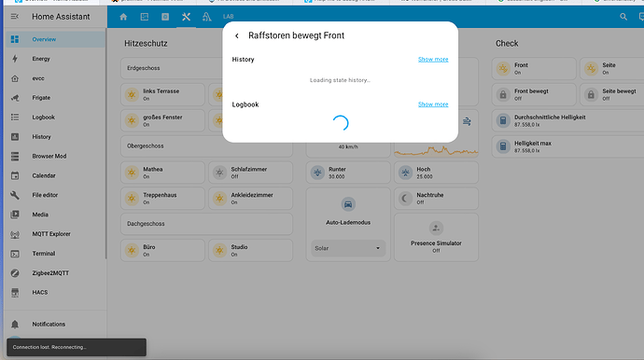Click the Obergeschoss heading card
This screenshot has width=644, height=360.
[x=206, y=146]
